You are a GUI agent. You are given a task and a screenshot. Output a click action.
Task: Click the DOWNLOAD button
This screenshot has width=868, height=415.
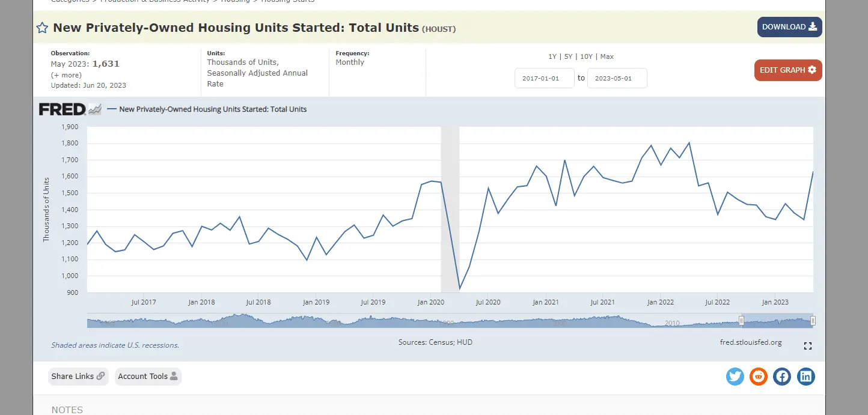[789, 27]
